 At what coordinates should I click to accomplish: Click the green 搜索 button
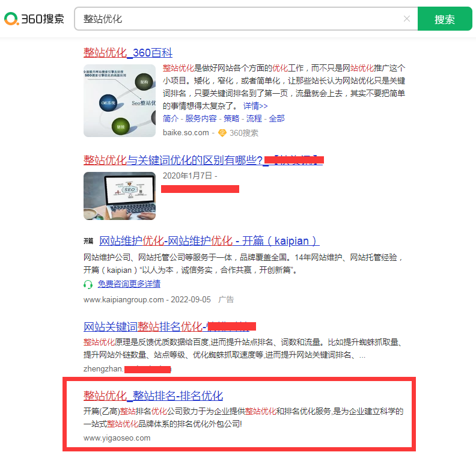tap(445, 19)
